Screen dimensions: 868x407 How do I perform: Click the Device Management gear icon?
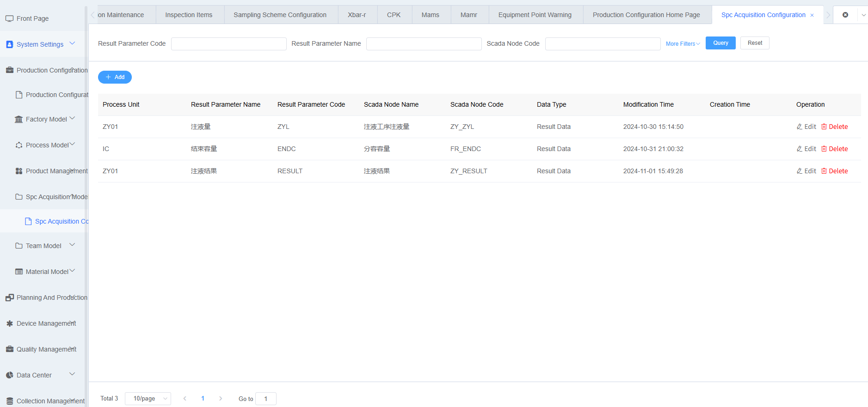(9, 323)
